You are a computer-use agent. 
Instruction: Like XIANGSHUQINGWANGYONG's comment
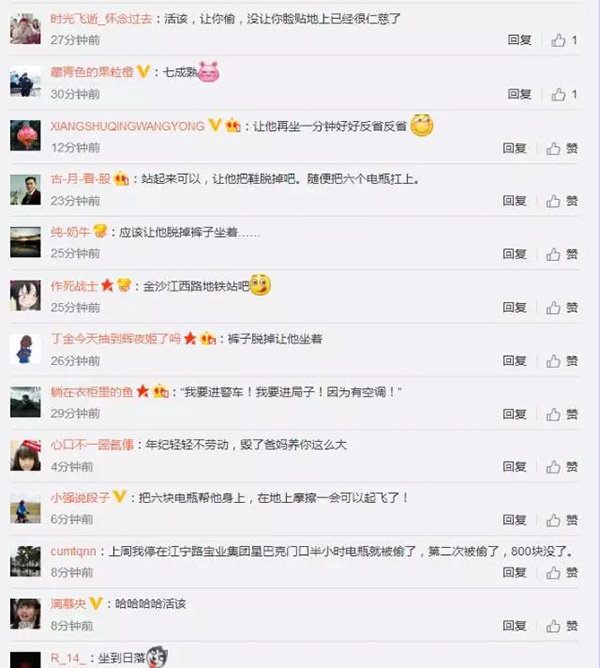click(562, 148)
